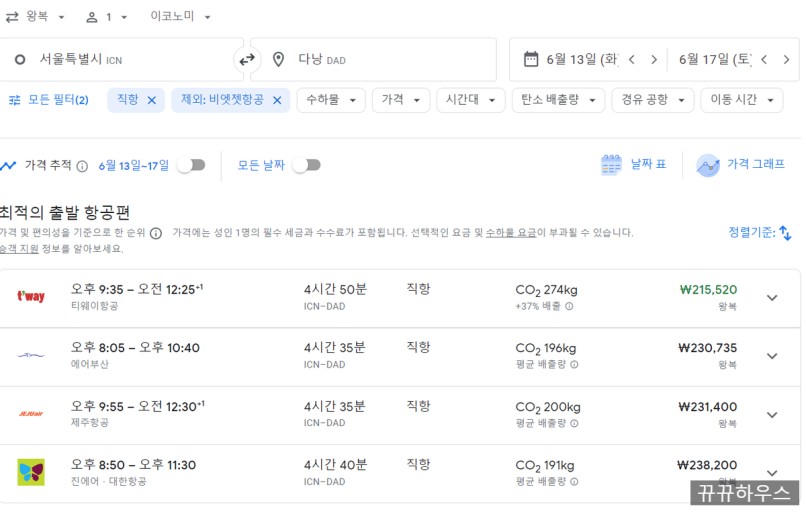Screen dimensions: 806x512
Task: Click the CO2 191kg emissions value
Action: click(545, 466)
